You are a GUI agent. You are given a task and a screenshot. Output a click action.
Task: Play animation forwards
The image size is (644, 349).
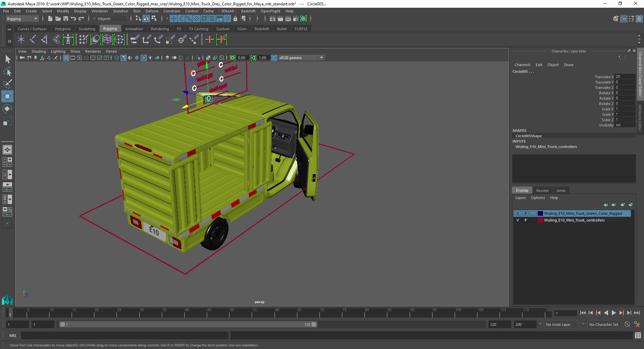click(613, 313)
